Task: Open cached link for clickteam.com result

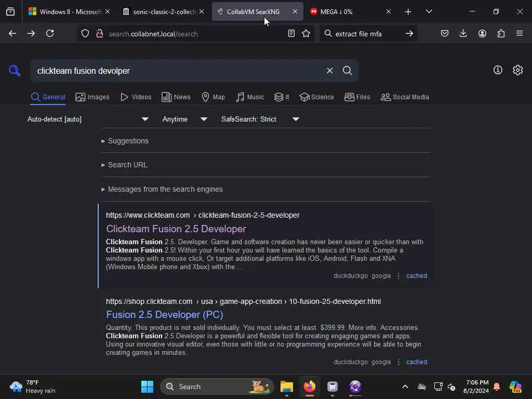Action: [x=416, y=276]
